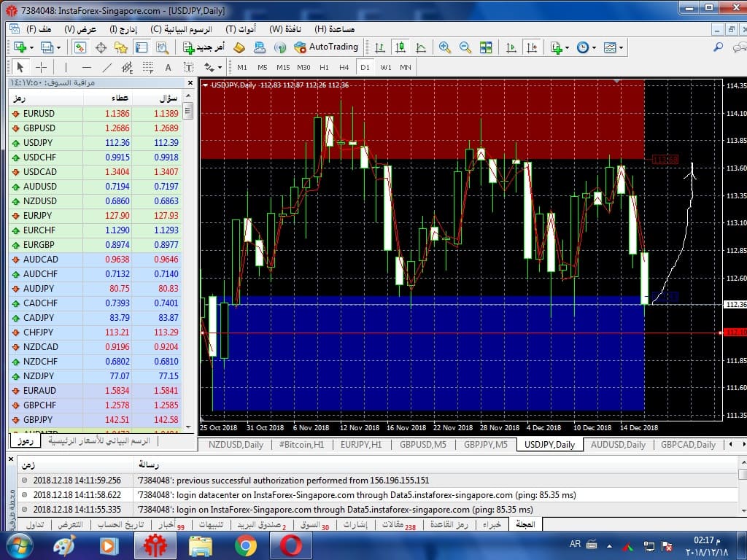The width and height of the screenshot is (747, 560).
Task: Select the text 'A' tool
Action: [169, 68]
